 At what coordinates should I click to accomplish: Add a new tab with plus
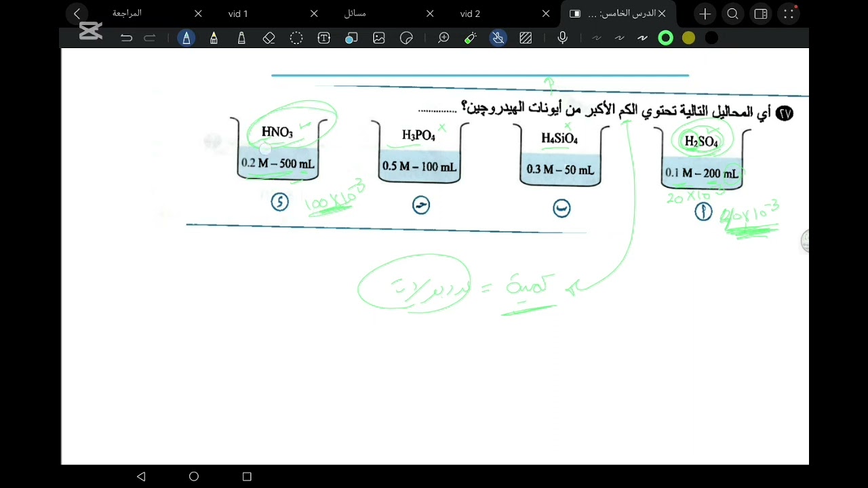pyautogui.click(x=705, y=14)
